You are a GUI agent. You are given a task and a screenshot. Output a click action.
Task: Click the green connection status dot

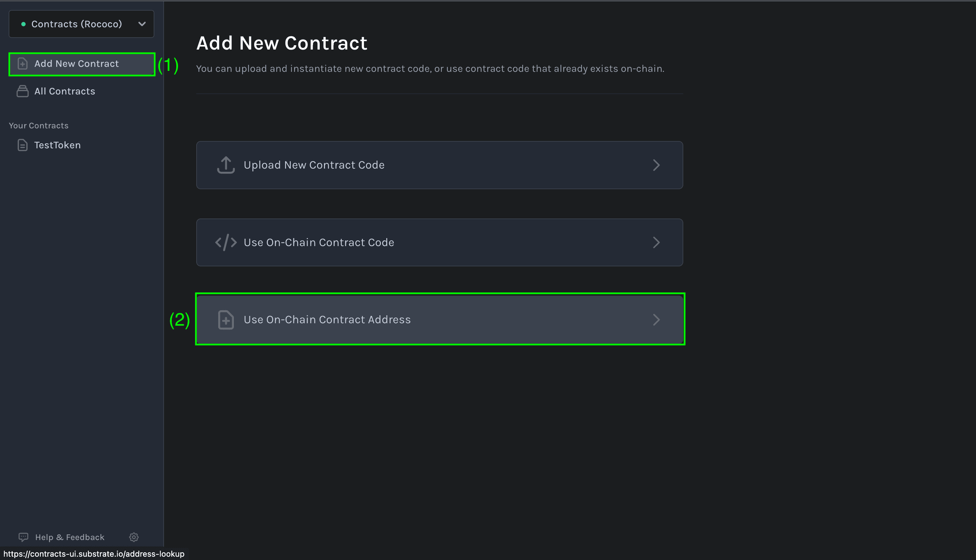[x=24, y=24]
